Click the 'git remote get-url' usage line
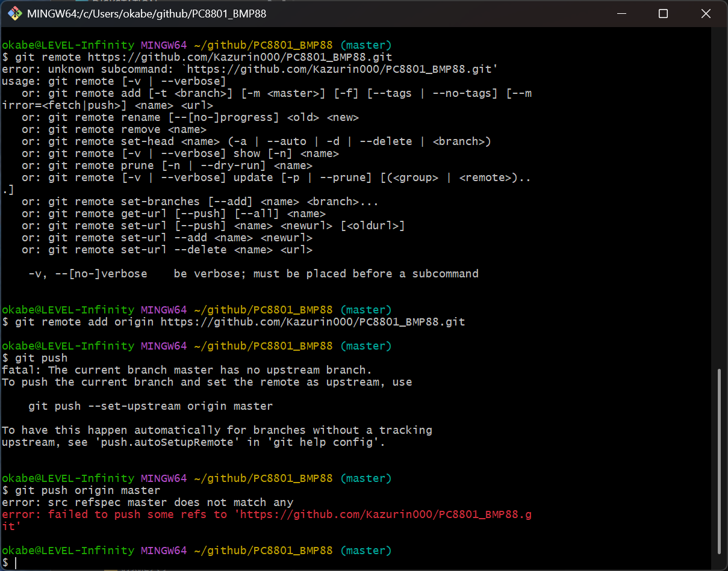 tap(174, 214)
